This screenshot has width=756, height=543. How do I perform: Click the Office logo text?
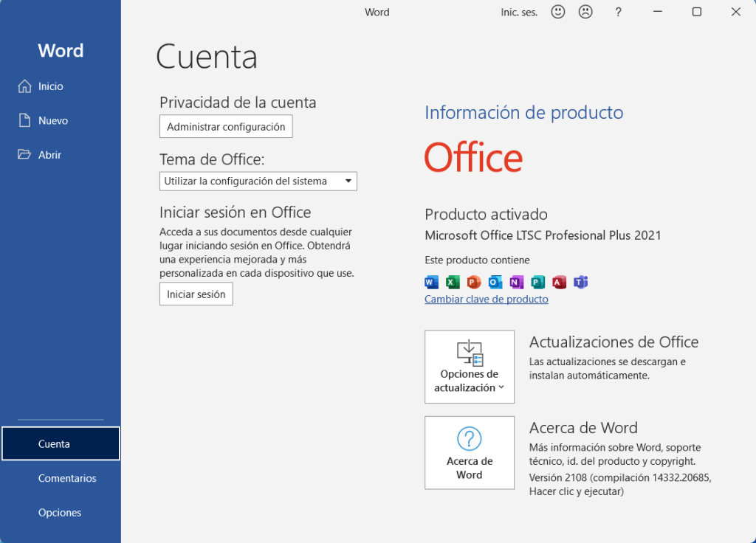[x=473, y=158]
